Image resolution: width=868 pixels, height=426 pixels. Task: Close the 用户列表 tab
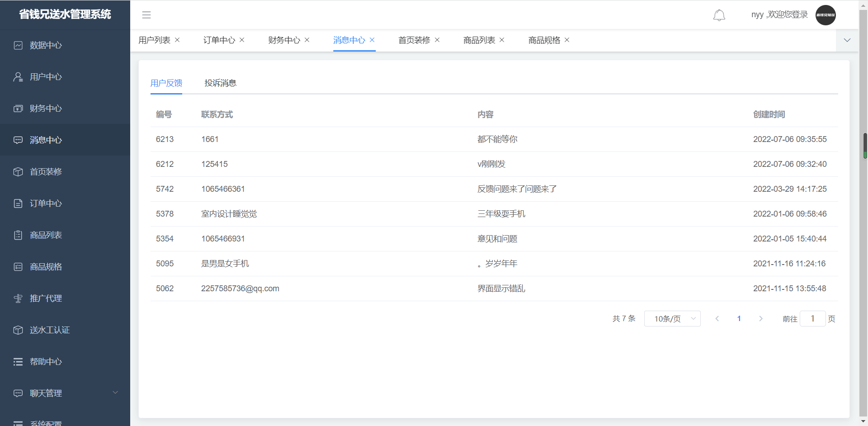pyautogui.click(x=177, y=40)
